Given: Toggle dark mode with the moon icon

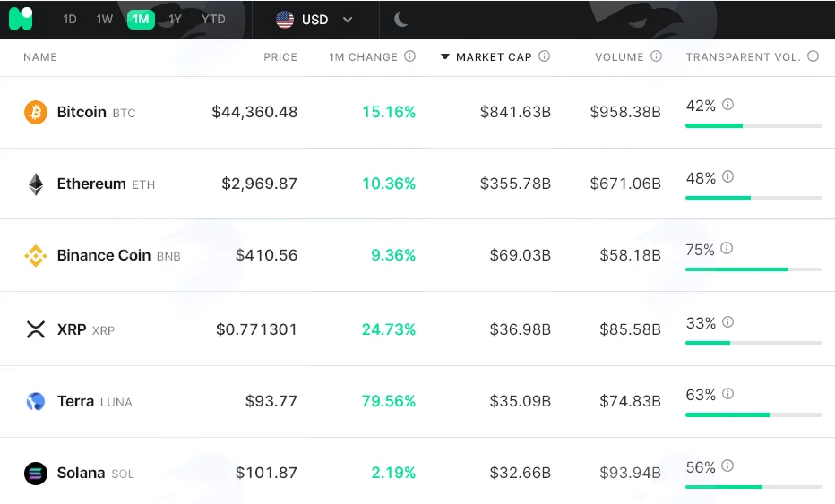Looking at the screenshot, I should 401,19.
